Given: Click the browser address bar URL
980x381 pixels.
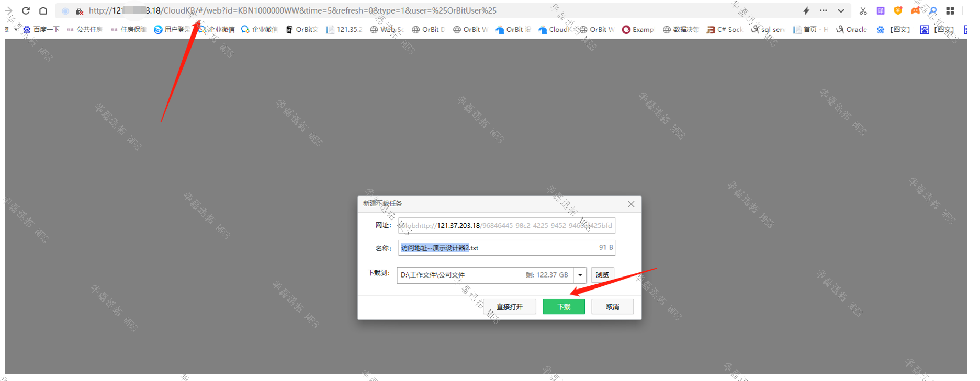Looking at the screenshot, I should click(x=293, y=10).
